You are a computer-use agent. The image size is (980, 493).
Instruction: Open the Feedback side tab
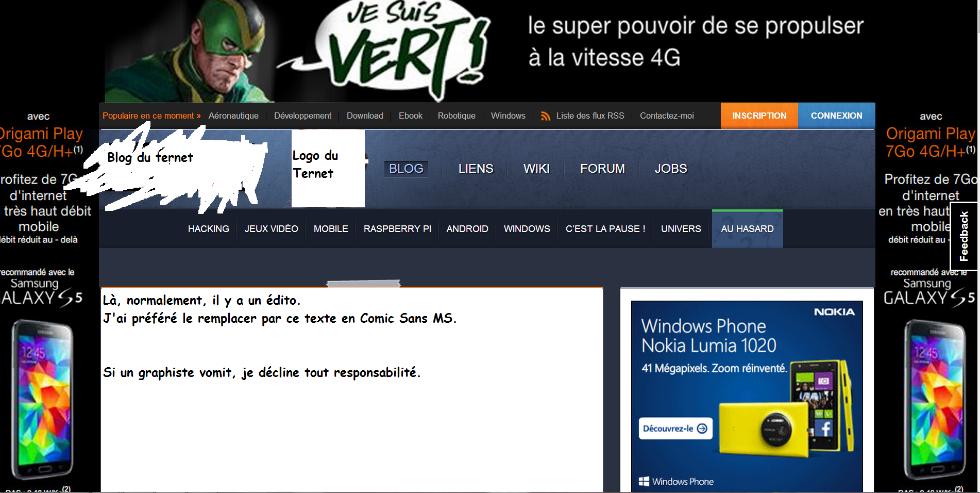pyautogui.click(x=964, y=236)
